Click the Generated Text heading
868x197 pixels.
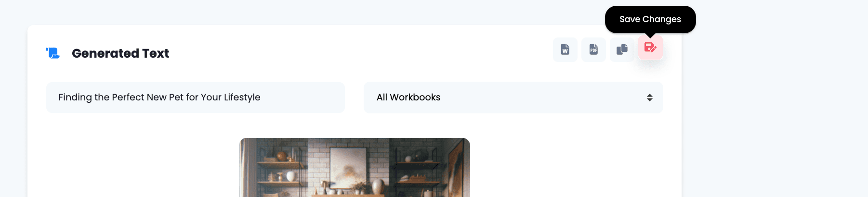pyautogui.click(x=120, y=53)
